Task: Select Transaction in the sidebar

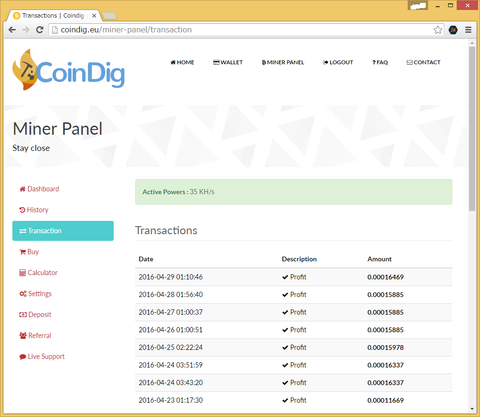Action: pyautogui.click(x=63, y=231)
